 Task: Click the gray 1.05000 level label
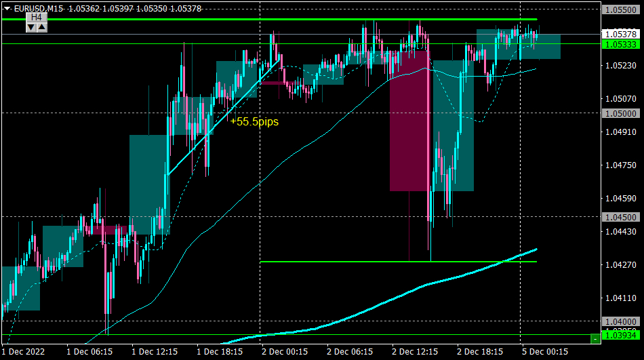click(620, 113)
